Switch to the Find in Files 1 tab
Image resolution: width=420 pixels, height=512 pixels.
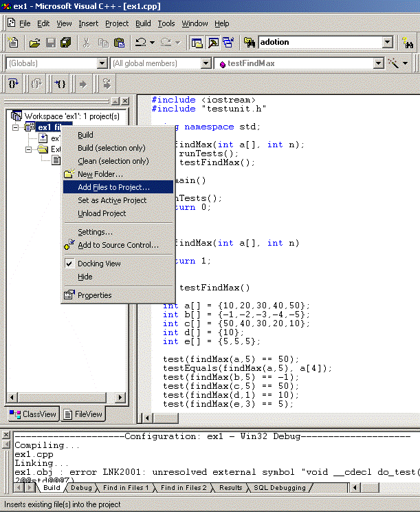click(126, 487)
